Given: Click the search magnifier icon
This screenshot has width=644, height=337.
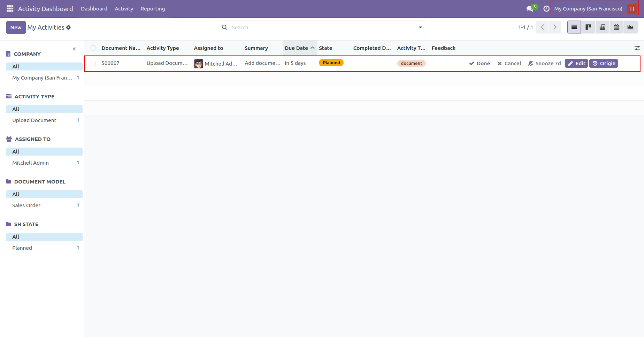Looking at the screenshot, I should (225, 27).
